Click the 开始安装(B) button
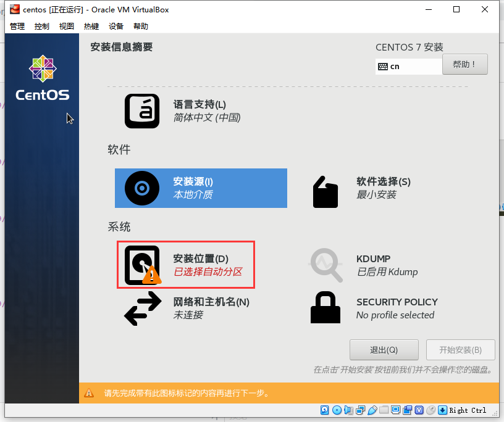 (x=460, y=350)
